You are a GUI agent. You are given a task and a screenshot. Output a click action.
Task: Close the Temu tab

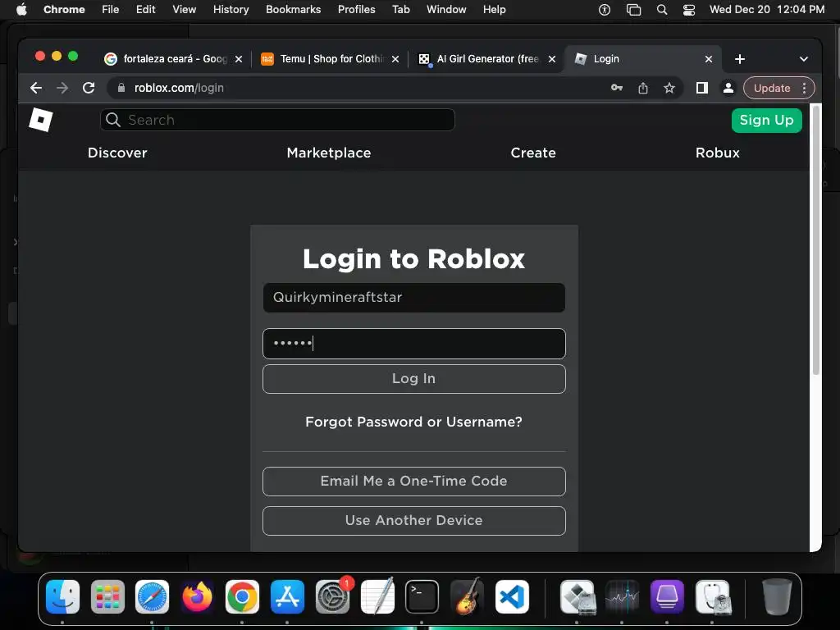[395, 59]
